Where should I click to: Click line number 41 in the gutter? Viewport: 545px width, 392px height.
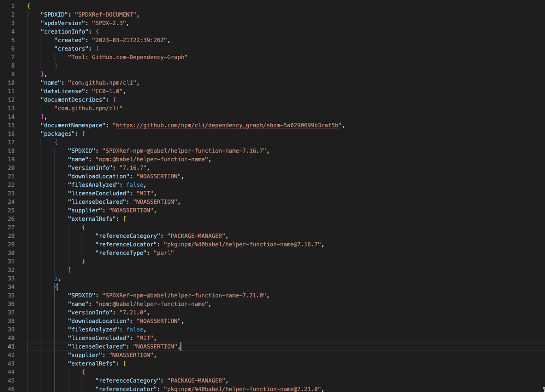click(11, 347)
